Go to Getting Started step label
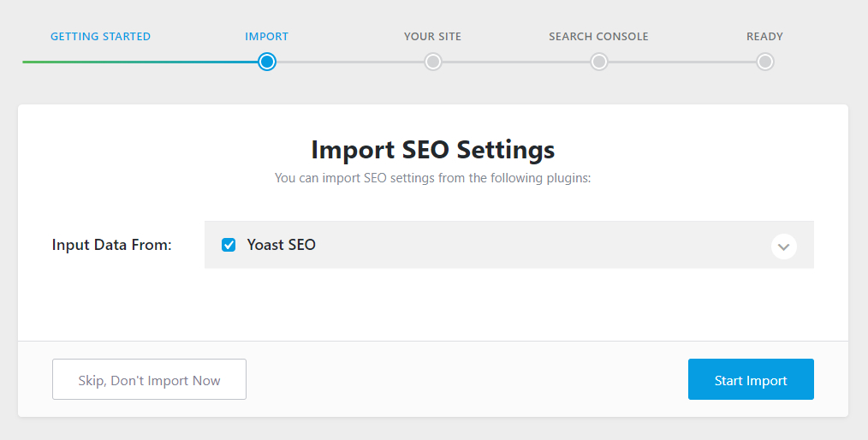 100,37
